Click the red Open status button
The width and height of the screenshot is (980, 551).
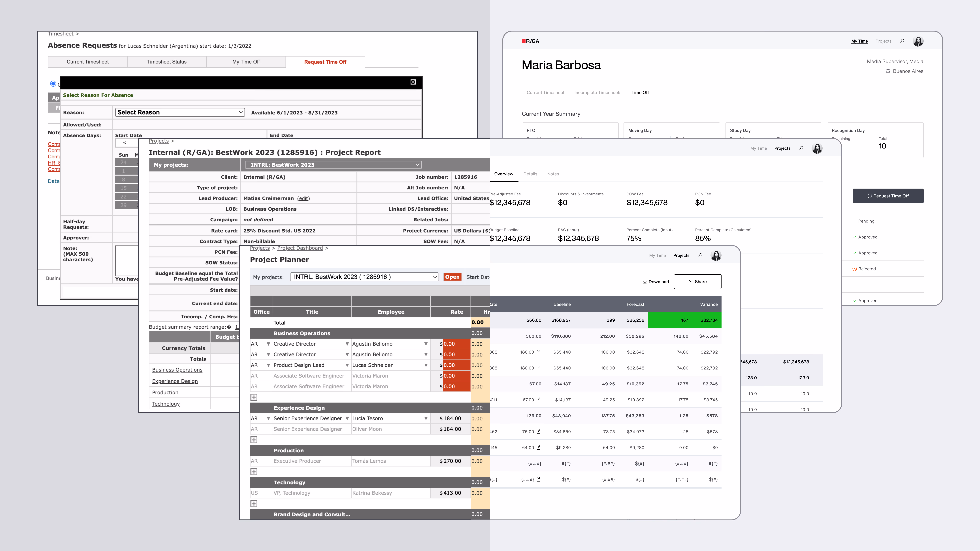pyautogui.click(x=452, y=277)
